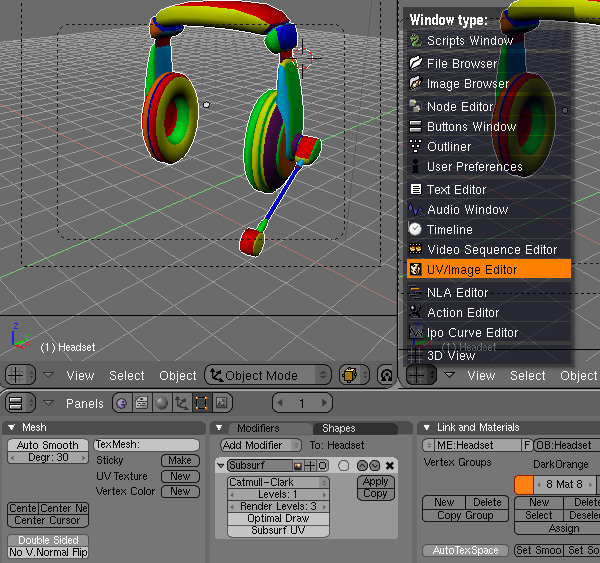Open Object menu in right 3D view

click(579, 375)
